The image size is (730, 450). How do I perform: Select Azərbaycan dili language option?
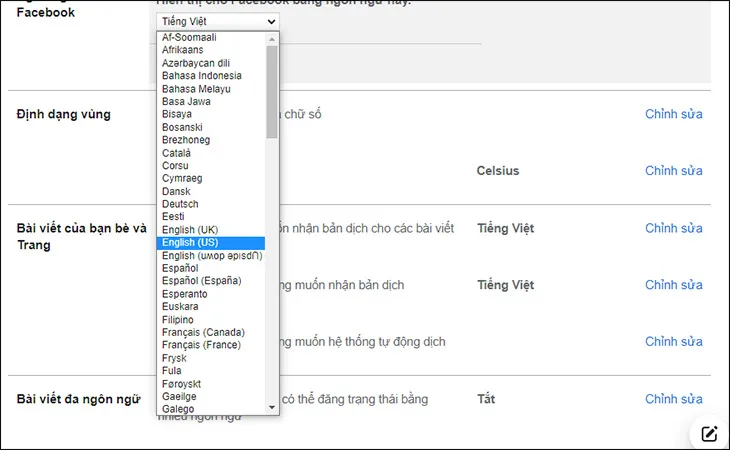(x=211, y=63)
